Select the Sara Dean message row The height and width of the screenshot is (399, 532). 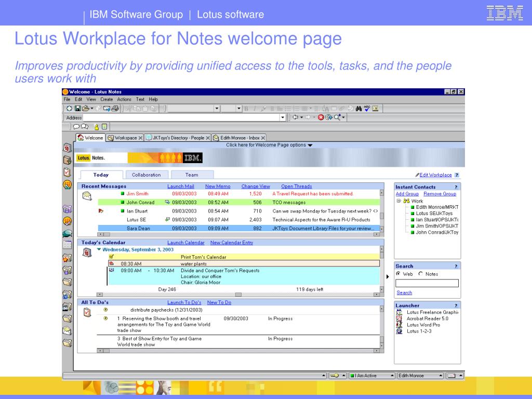coord(239,229)
